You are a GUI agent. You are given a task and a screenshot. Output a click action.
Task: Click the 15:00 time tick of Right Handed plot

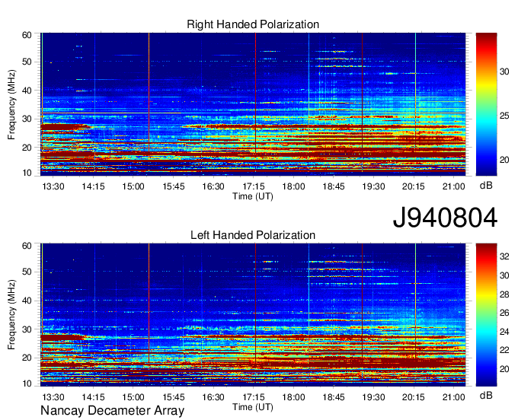pyautogui.click(x=133, y=186)
